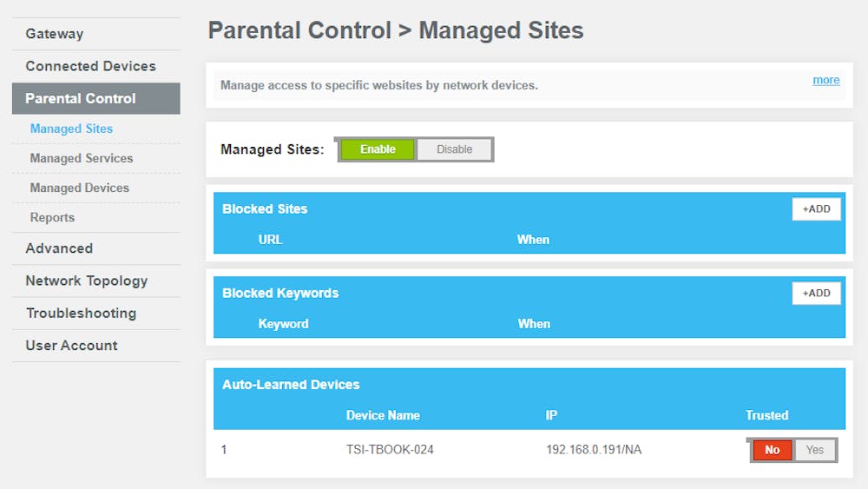
Task: Click the Blocked Sites URL column header
Action: click(271, 240)
